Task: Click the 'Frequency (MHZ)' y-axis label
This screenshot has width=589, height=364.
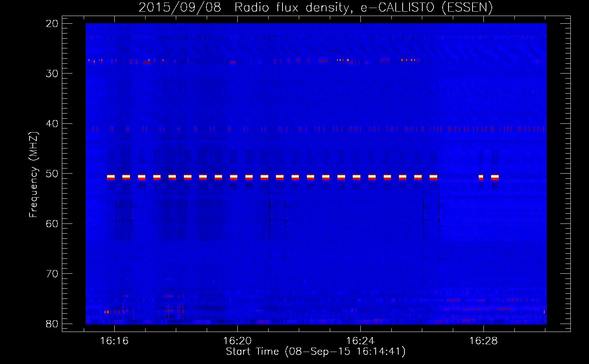Action: pos(33,175)
